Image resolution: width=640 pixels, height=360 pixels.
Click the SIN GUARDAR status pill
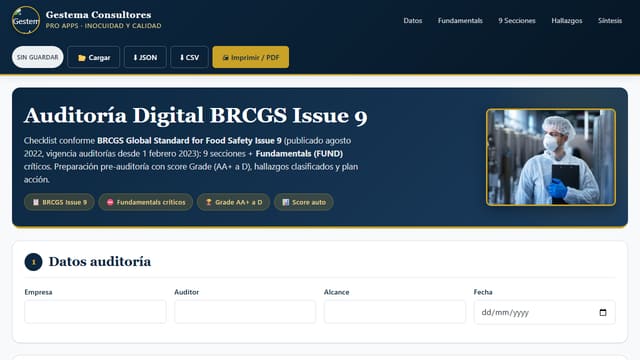pos(38,57)
